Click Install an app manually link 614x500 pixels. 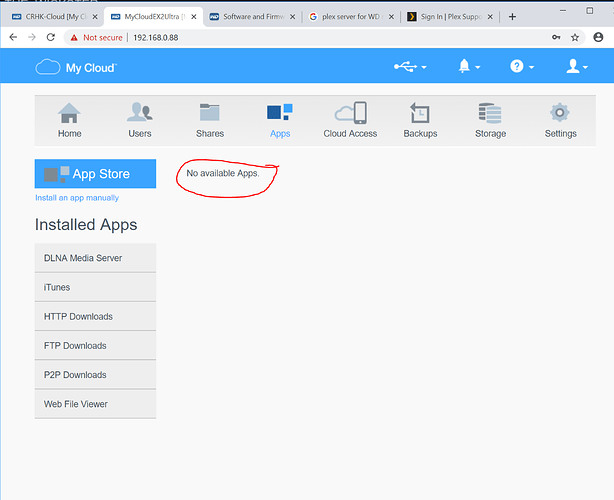pyautogui.click(x=77, y=198)
